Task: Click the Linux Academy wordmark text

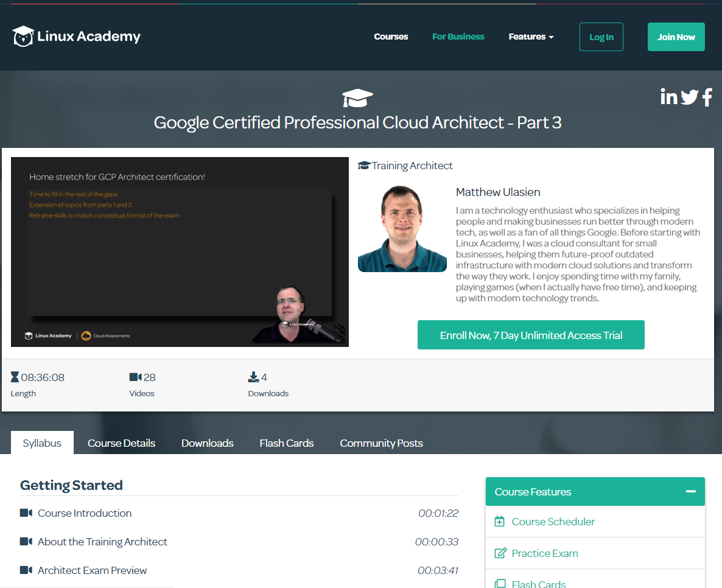Action: (x=88, y=37)
